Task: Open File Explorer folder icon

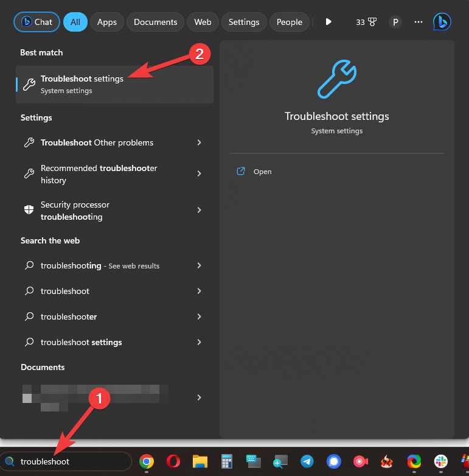Action: pyautogui.click(x=201, y=461)
